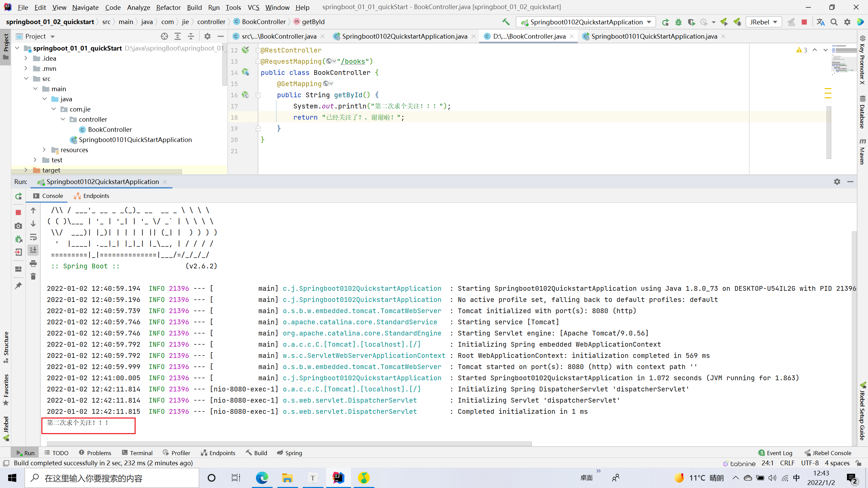This screenshot has height=488, width=868.
Task: Stop the running application in top toolbar
Action: pos(804,22)
